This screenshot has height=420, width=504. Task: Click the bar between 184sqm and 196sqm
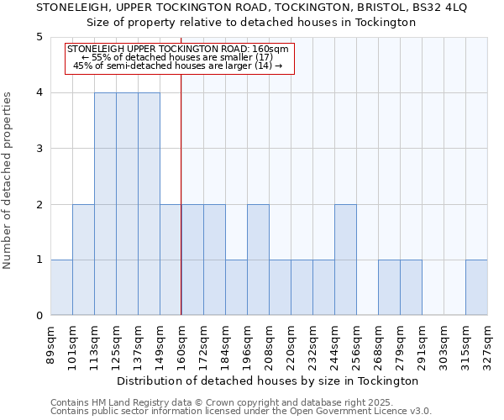click(237, 287)
